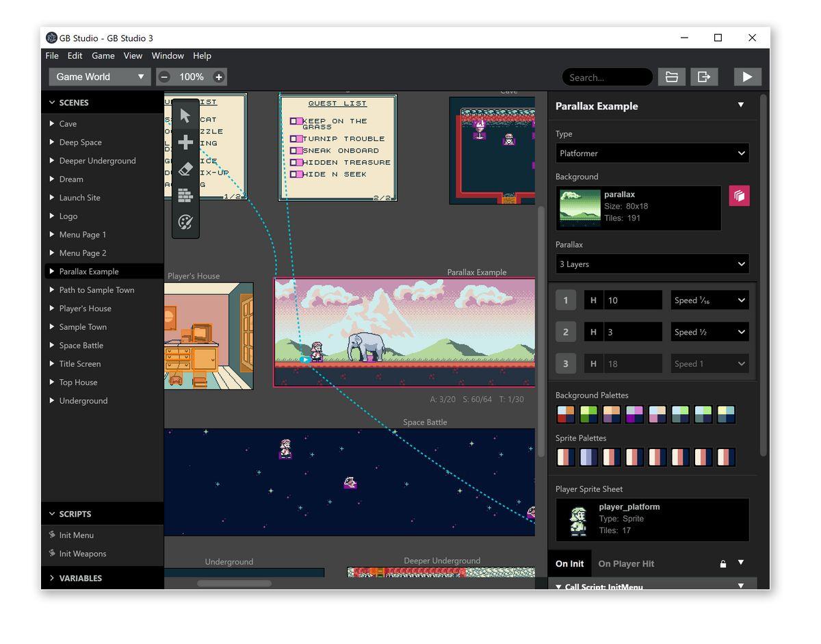The image size is (821, 644).
Task: Click the Open Project folder icon
Action: pos(671,77)
